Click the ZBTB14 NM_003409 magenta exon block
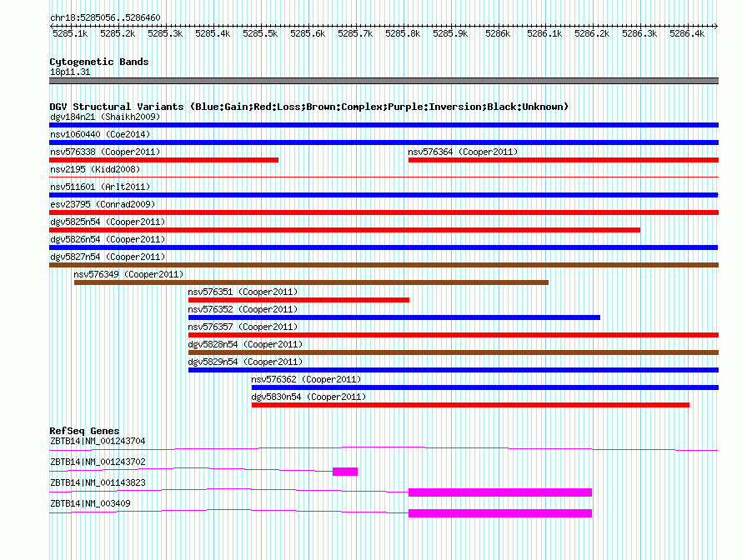 [500, 513]
